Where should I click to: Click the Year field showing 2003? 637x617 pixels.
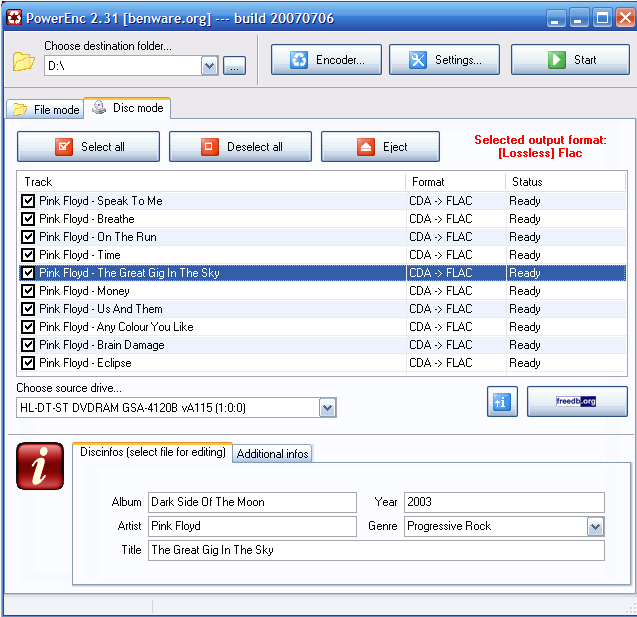(504, 502)
